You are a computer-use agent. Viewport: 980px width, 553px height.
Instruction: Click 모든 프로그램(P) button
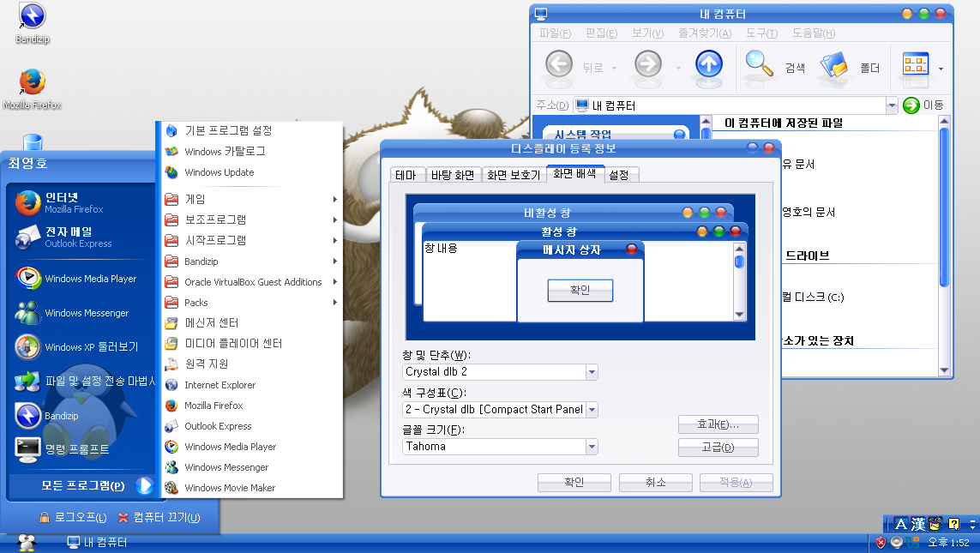(81, 485)
